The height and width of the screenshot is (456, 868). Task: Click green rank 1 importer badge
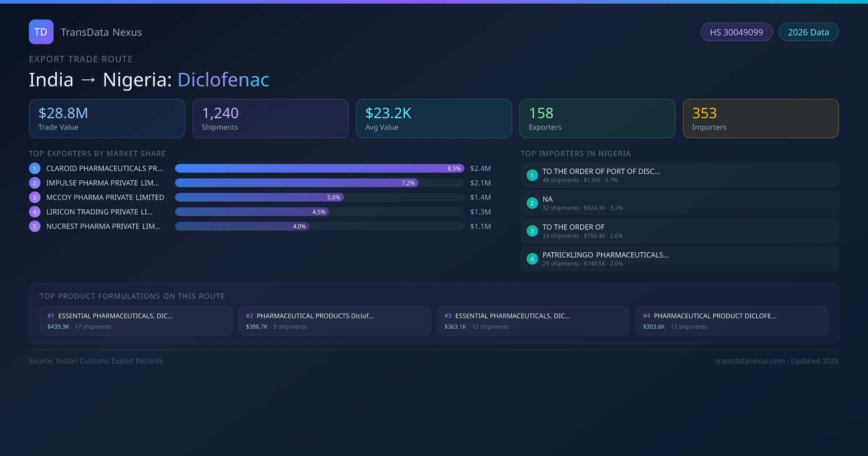click(x=532, y=175)
